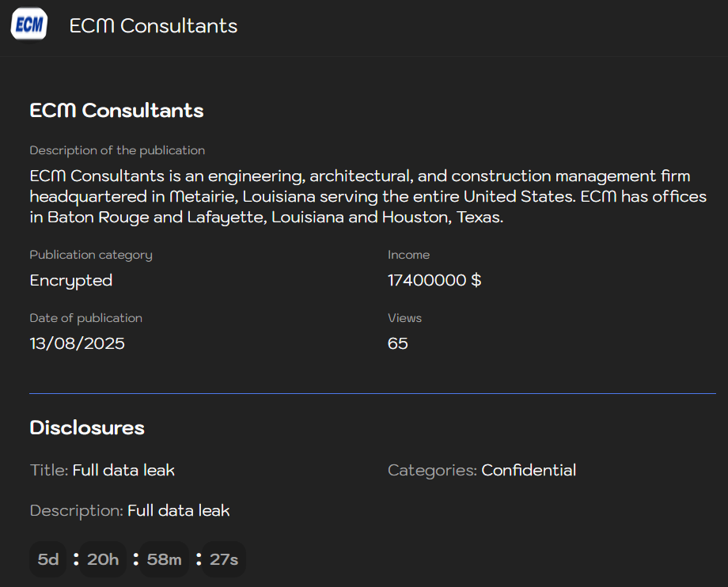Select the circular ECM badge at top left
The image size is (728, 587).
point(28,24)
